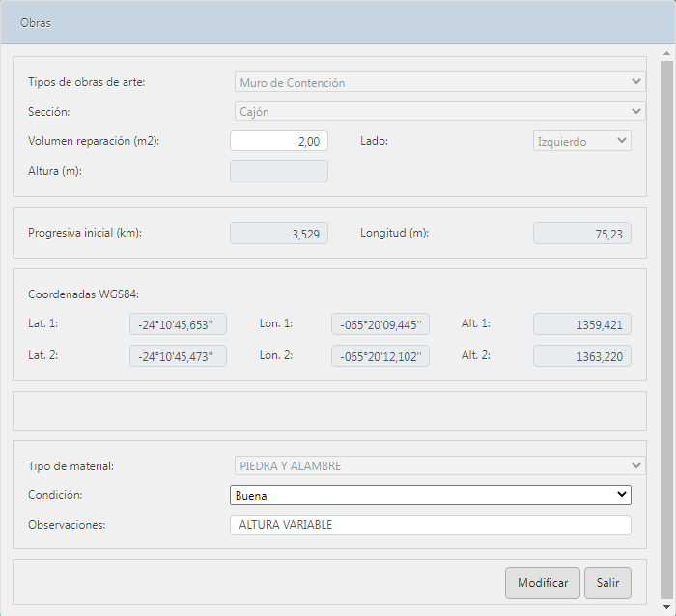The width and height of the screenshot is (676, 616).
Task: Click the Volumen reparación input field
Action: pyautogui.click(x=279, y=141)
